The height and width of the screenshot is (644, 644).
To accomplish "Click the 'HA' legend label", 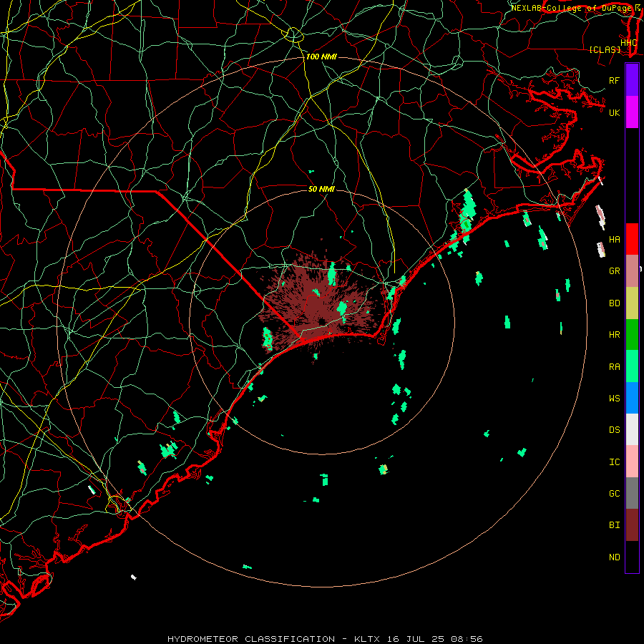I will 614,240.
